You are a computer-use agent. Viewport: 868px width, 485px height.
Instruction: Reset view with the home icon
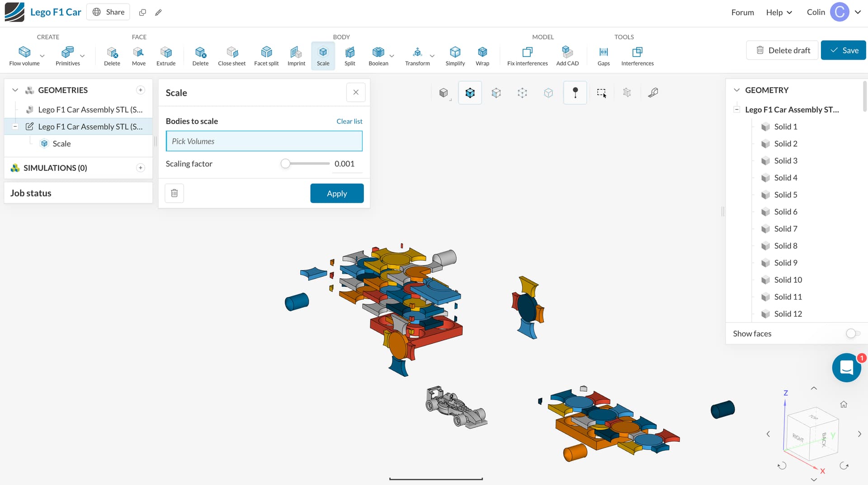tap(844, 404)
